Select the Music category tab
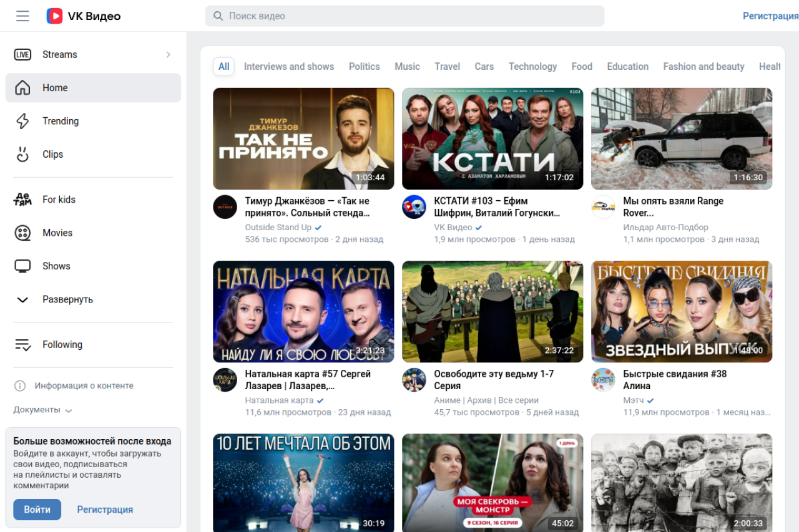 coord(407,67)
